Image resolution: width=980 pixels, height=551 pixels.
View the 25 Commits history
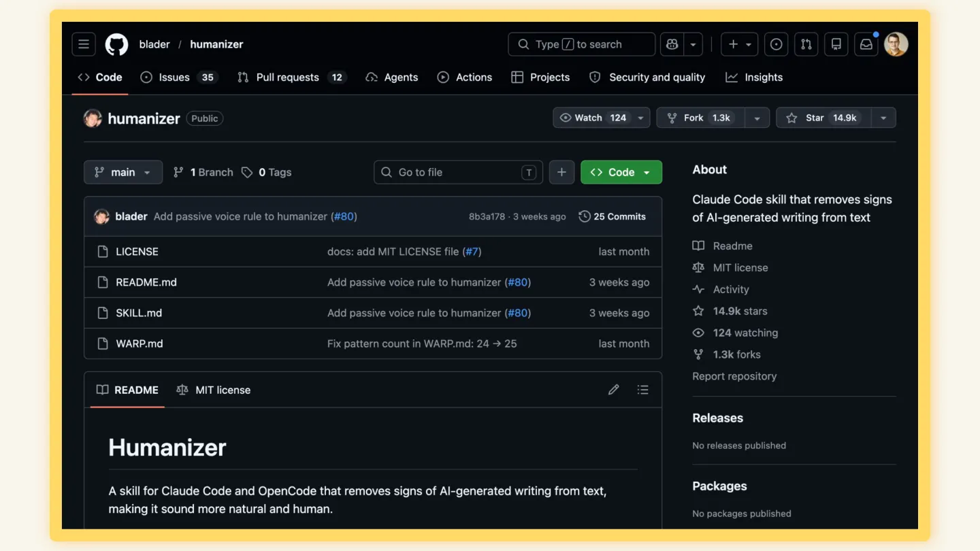click(612, 216)
